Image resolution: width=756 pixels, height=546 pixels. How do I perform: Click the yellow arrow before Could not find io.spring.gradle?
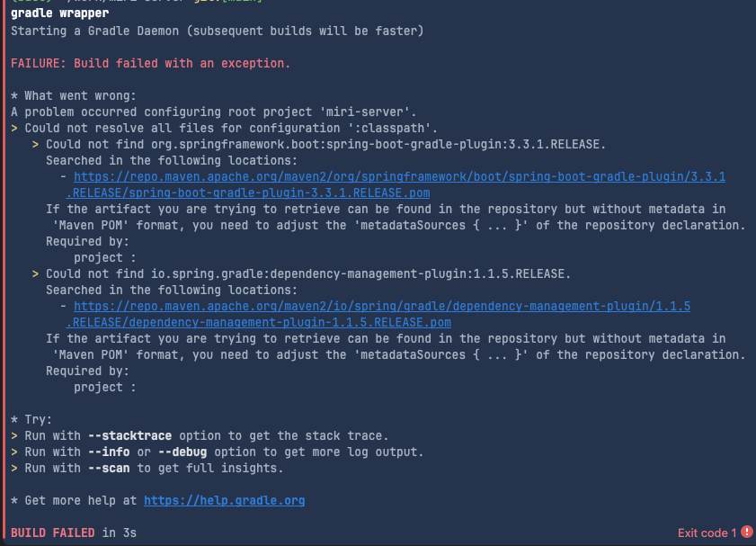[x=35, y=274]
